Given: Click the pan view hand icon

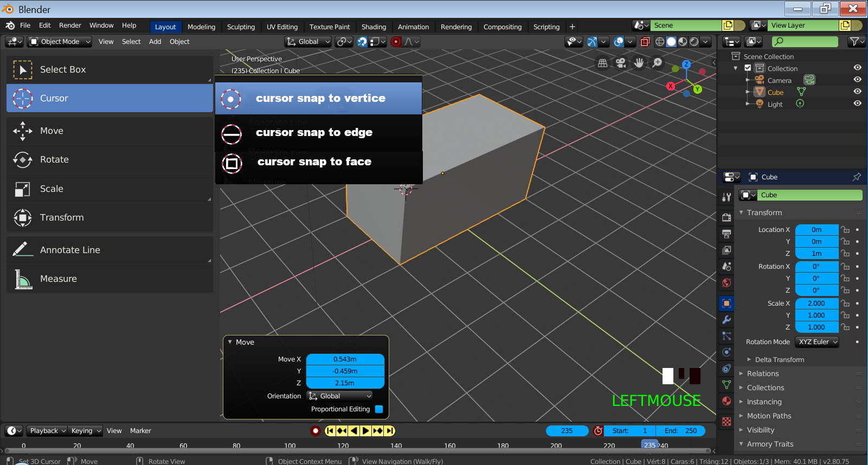Looking at the screenshot, I should (x=639, y=63).
